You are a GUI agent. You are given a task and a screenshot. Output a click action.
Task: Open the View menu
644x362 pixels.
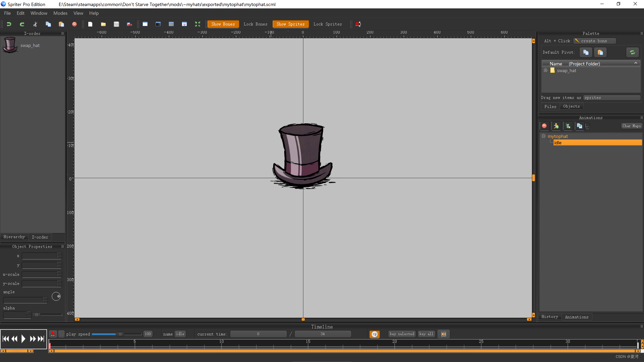[x=78, y=13]
